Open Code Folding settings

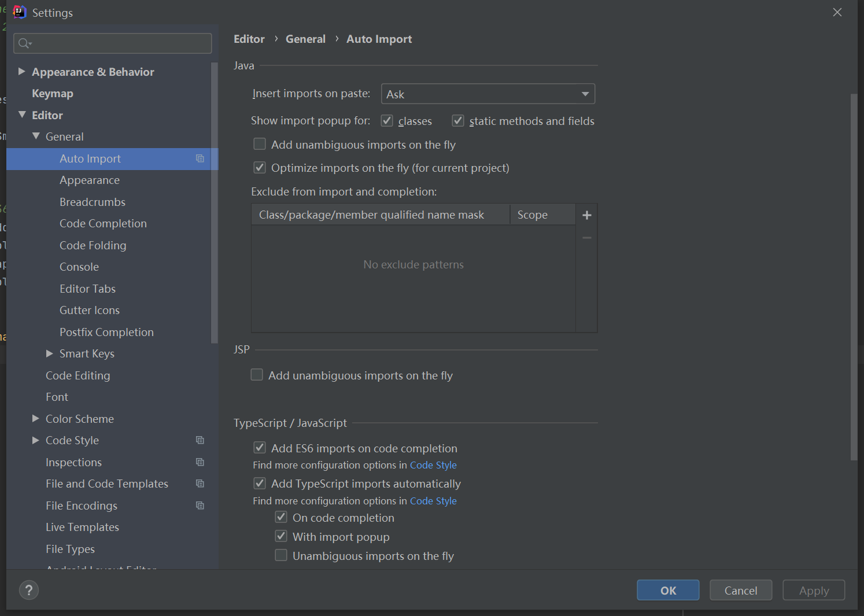coord(93,245)
